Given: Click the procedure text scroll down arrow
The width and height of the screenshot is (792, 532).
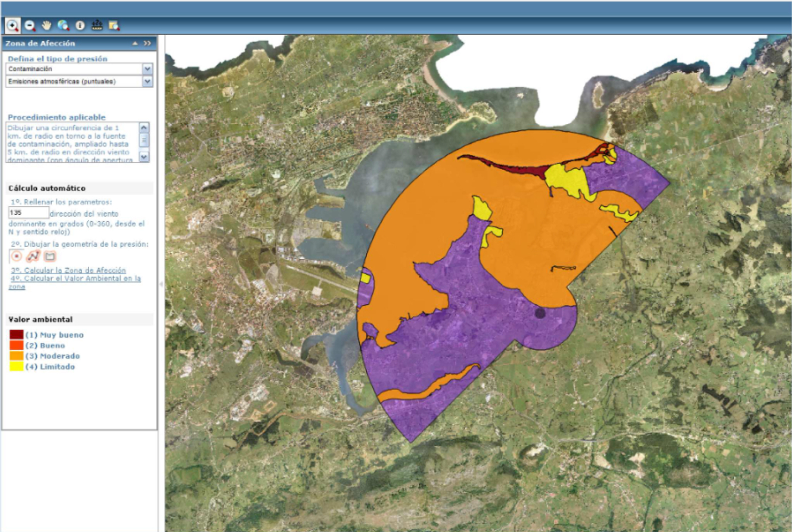Looking at the screenshot, I should click(x=144, y=157).
